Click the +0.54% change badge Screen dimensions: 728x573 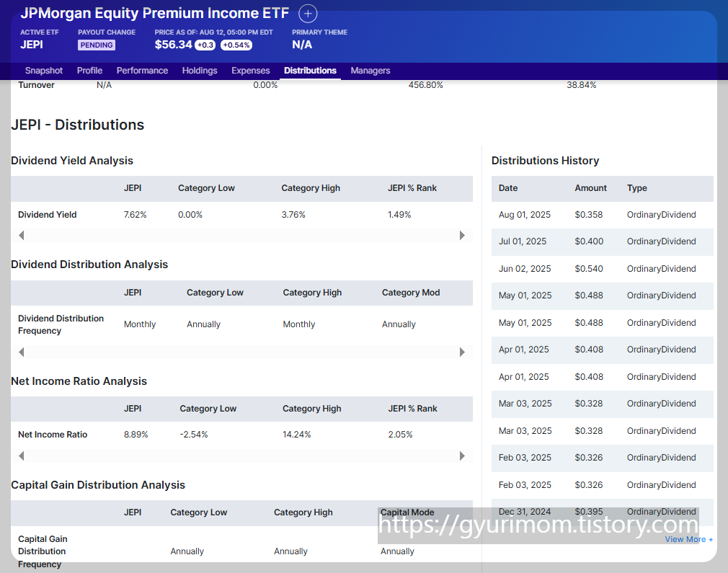(x=236, y=45)
